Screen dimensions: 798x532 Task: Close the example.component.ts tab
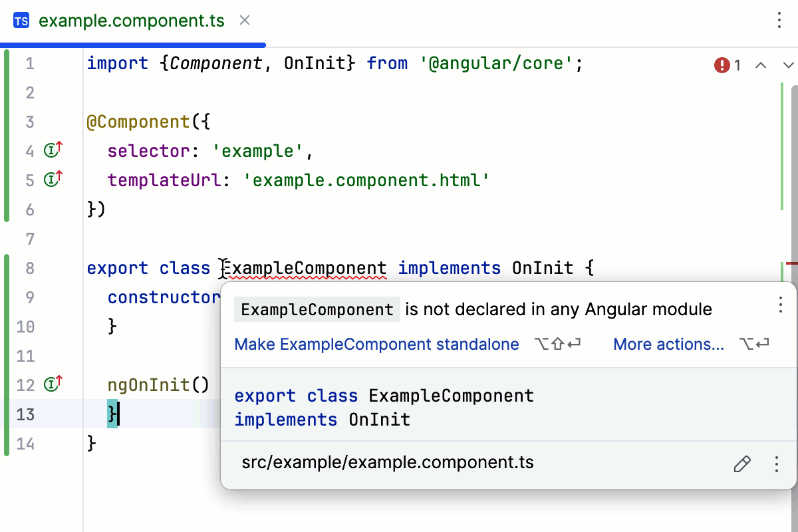(243, 20)
